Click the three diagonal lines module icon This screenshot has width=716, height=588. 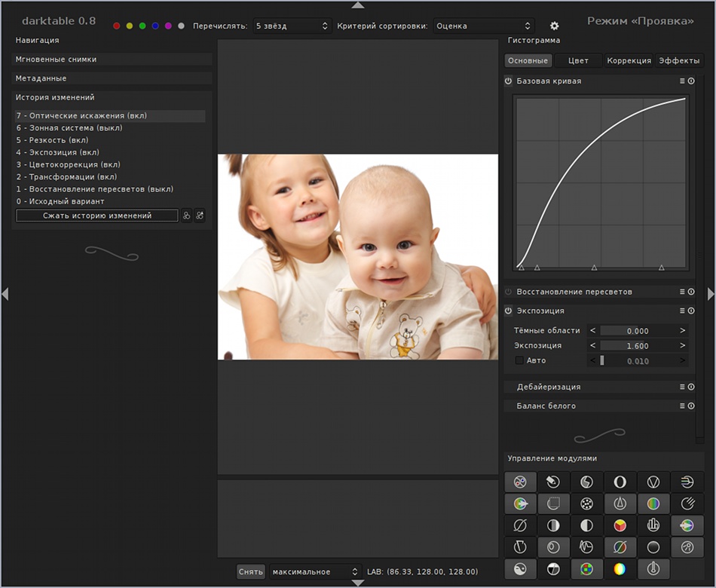point(687,504)
